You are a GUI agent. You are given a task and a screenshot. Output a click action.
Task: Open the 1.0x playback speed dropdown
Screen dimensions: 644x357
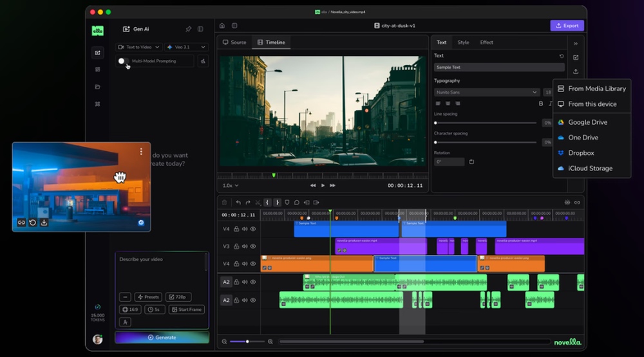[231, 185]
